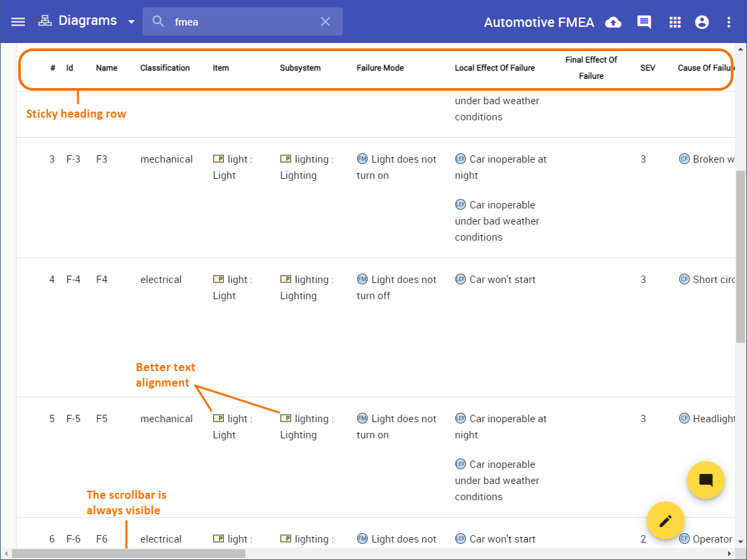Click the horizontal scrollbar thumb
Image resolution: width=747 pixels, height=560 pixels.
click(128, 553)
